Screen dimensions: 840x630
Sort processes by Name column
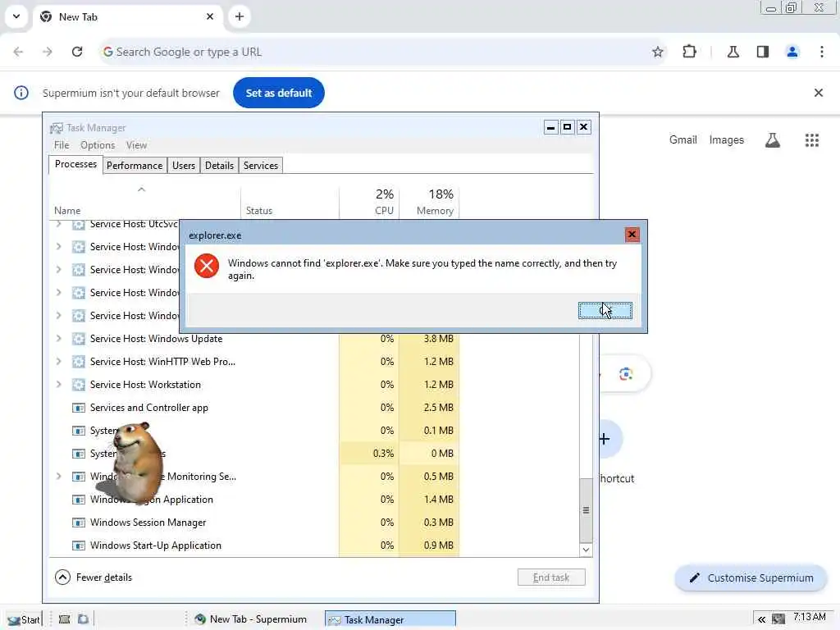click(x=144, y=202)
